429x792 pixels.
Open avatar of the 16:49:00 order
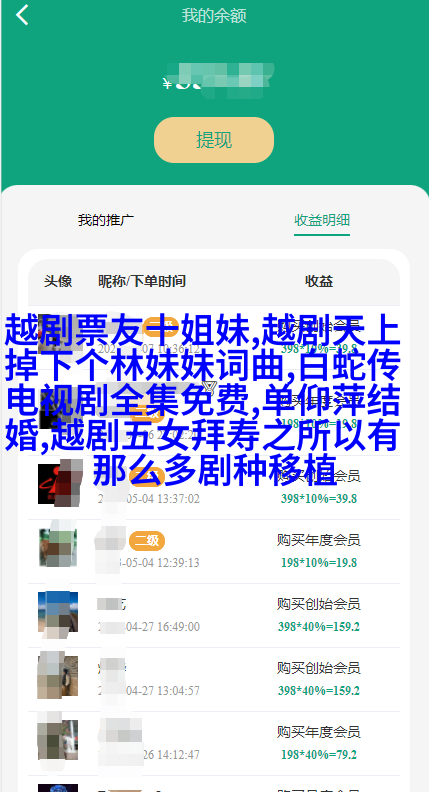coord(58,611)
